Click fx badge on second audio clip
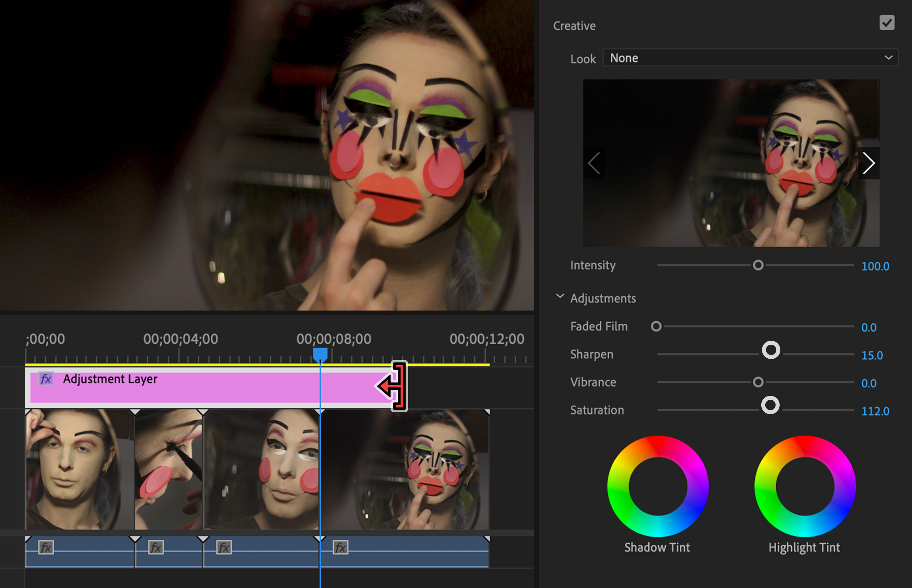Image resolution: width=912 pixels, height=588 pixels. tap(156, 548)
